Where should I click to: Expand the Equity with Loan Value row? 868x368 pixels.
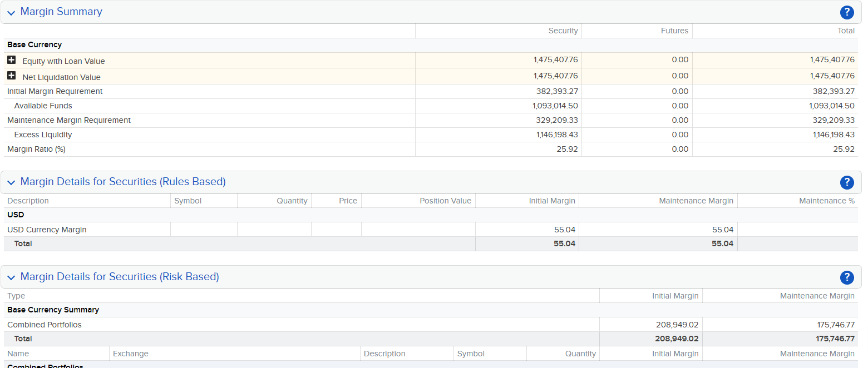point(12,60)
